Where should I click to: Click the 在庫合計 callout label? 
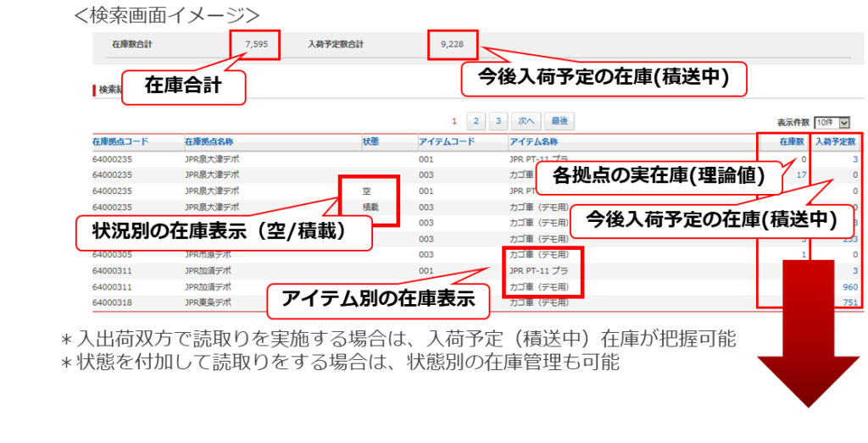[x=183, y=86]
